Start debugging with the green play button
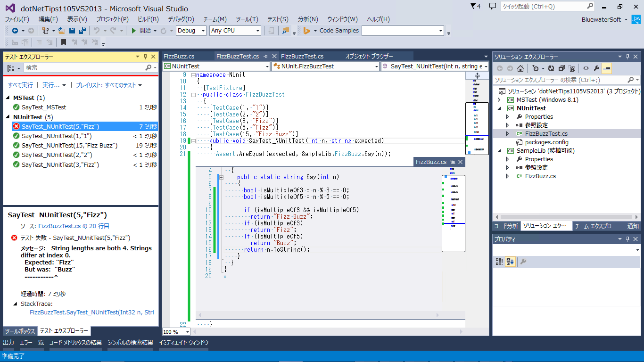 click(x=134, y=31)
